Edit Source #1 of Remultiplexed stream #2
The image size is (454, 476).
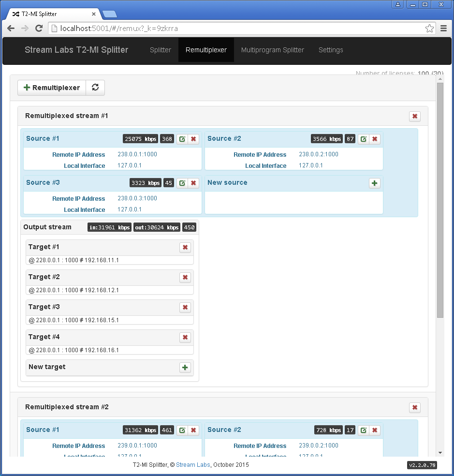tap(182, 430)
